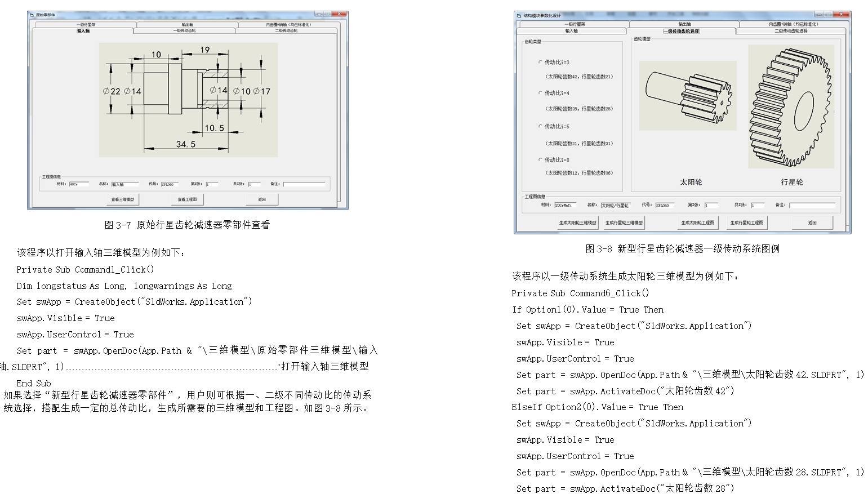This screenshot has height=494, width=868.
Task: Click text 太阳轮齿数21，行星轮齿数31
Action: 579,144
